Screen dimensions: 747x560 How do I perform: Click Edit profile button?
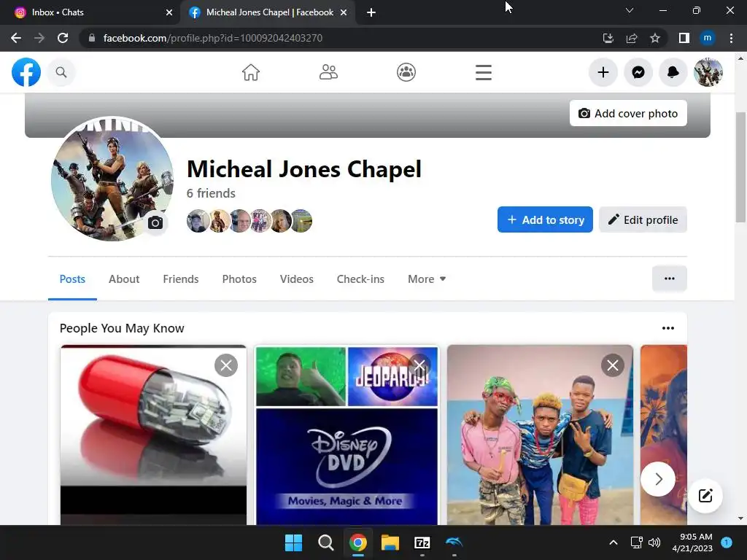click(x=643, y=219)
